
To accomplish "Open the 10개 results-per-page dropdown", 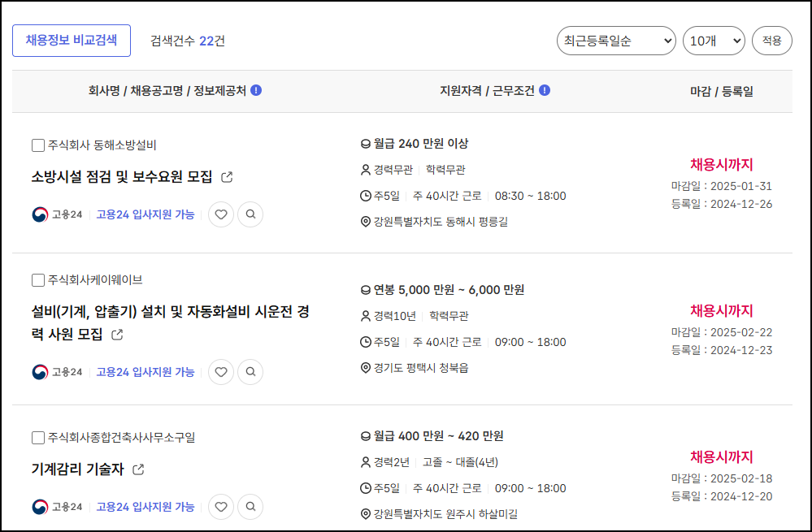I will 714,41.
